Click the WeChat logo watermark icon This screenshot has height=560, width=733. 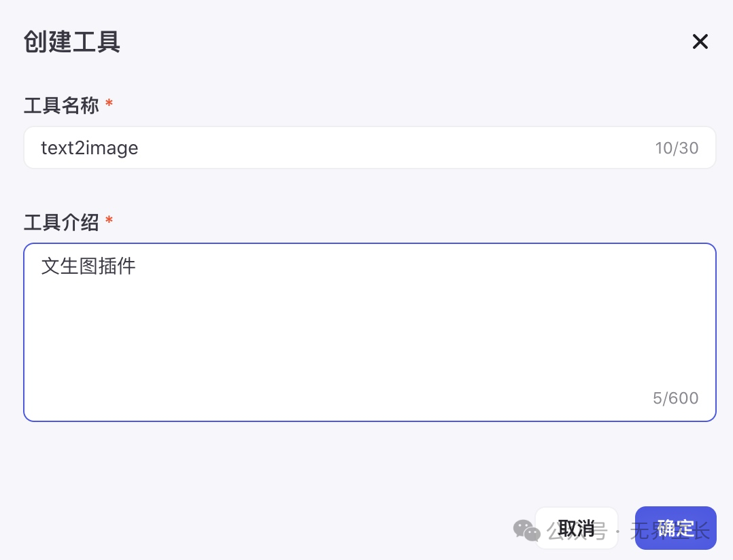(x=526, y=530)
